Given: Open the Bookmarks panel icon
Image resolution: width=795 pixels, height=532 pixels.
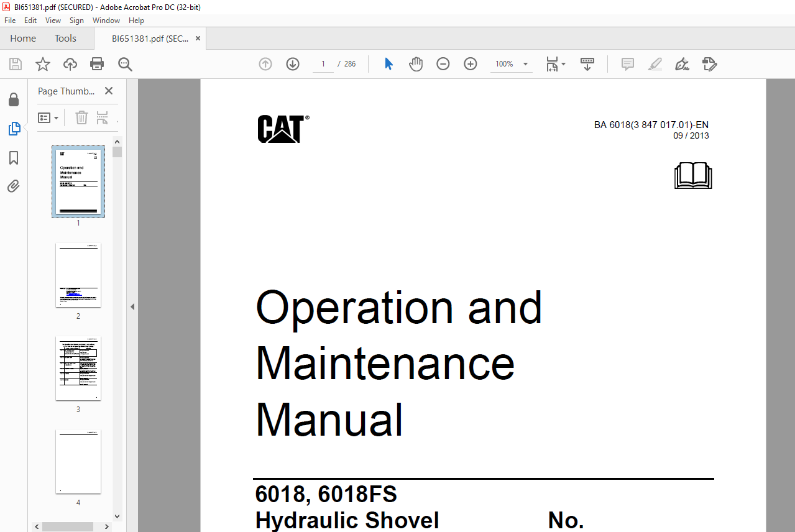Looking at the screenshot, I should coord(14,158).
